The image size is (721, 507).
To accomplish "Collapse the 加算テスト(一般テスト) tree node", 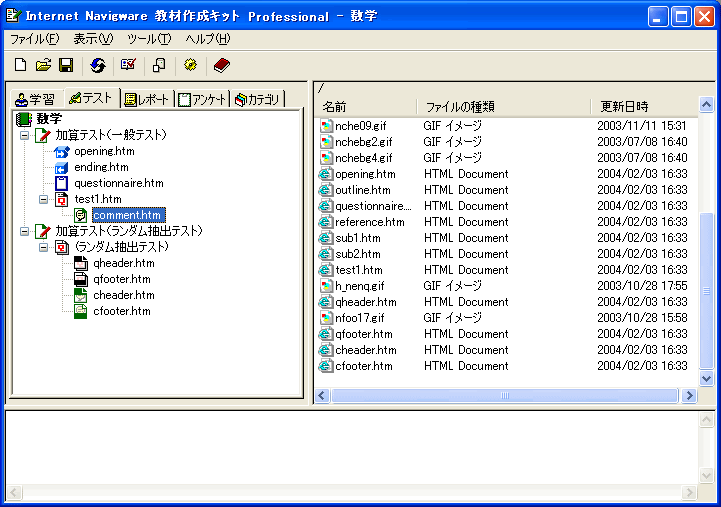I will tap(25, 135).
